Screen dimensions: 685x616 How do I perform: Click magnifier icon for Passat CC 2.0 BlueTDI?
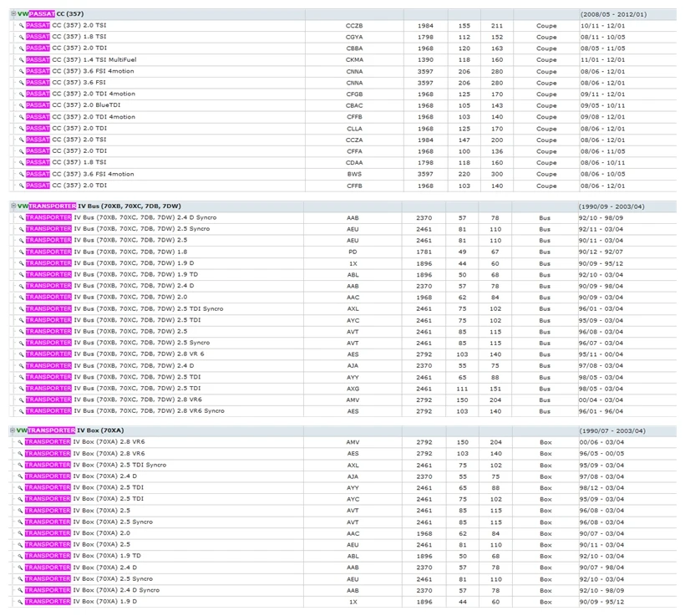click(21, 105)
